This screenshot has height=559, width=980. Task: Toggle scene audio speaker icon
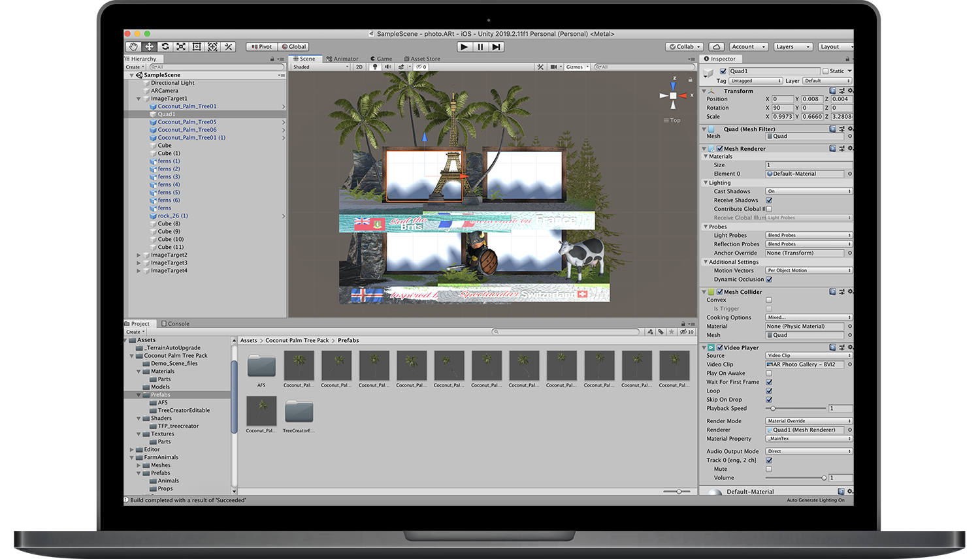(x=387, y=67)
